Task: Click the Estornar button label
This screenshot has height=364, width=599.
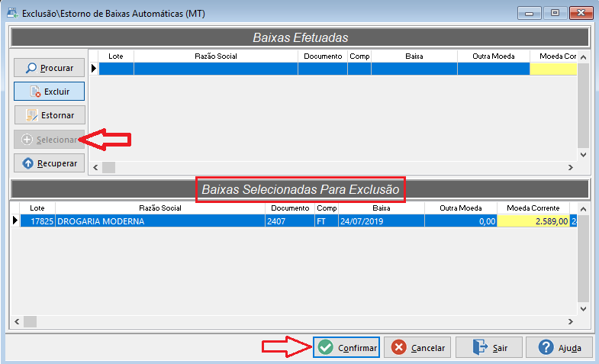Action: (58, 115)
